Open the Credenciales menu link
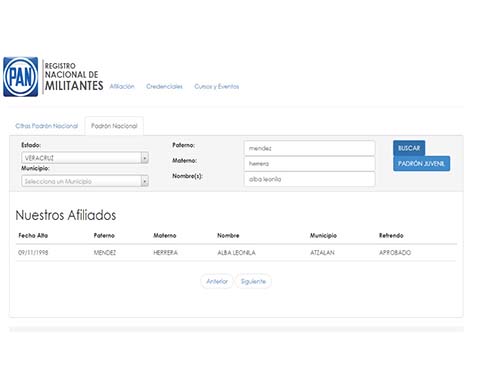This screenshot has width=500, height=386. 164,86
